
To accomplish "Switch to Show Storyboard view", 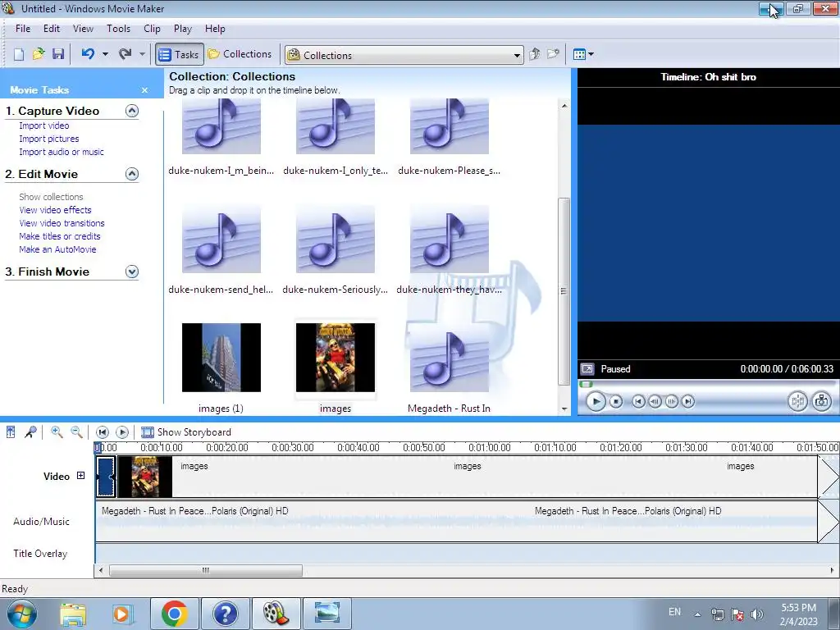I will point(186,432).
